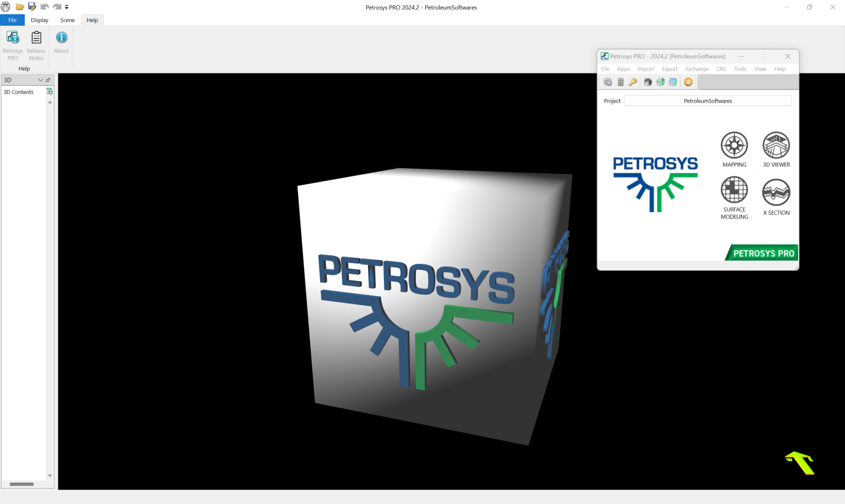Click the yellow orientation arrow in 3D view
This screenshot has width=845, height=504.
(x=800, y=463)
